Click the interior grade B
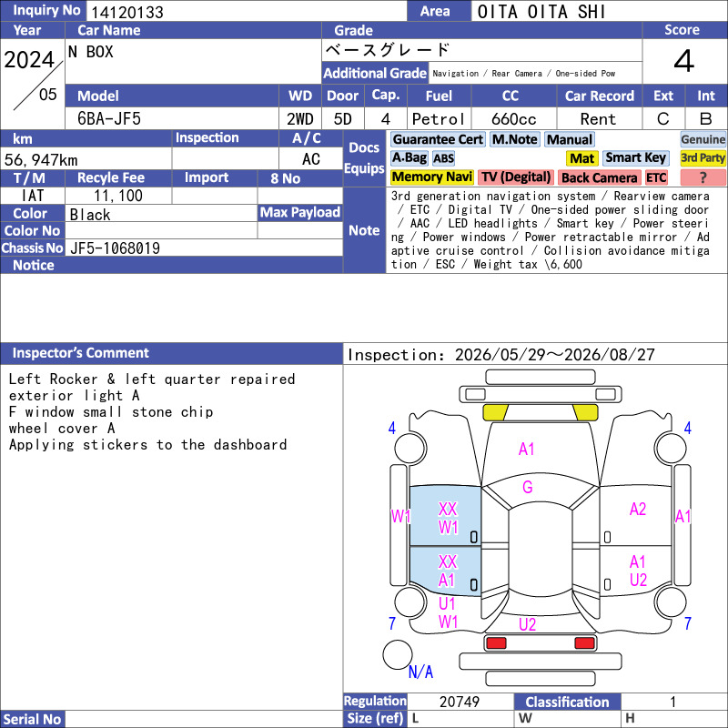Screen dimensions: 728x728 click(x=706, y=119)
